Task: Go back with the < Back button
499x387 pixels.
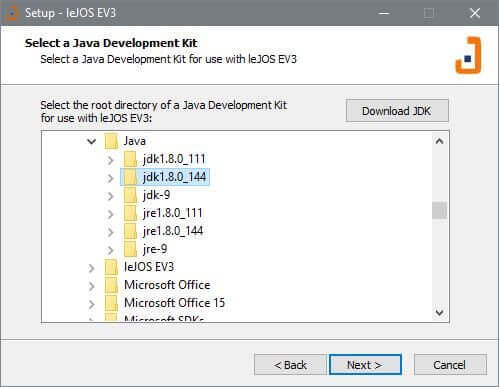Action: click(290, 365)
